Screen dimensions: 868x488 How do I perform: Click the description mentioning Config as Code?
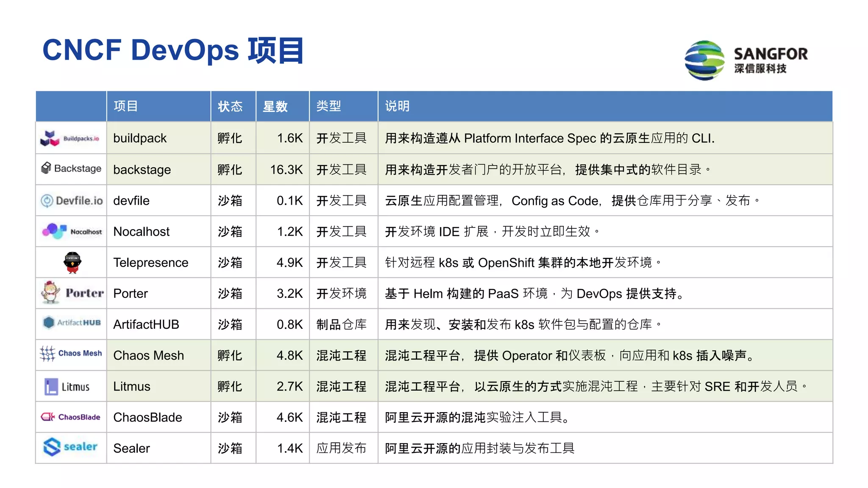tap(573, 200)
